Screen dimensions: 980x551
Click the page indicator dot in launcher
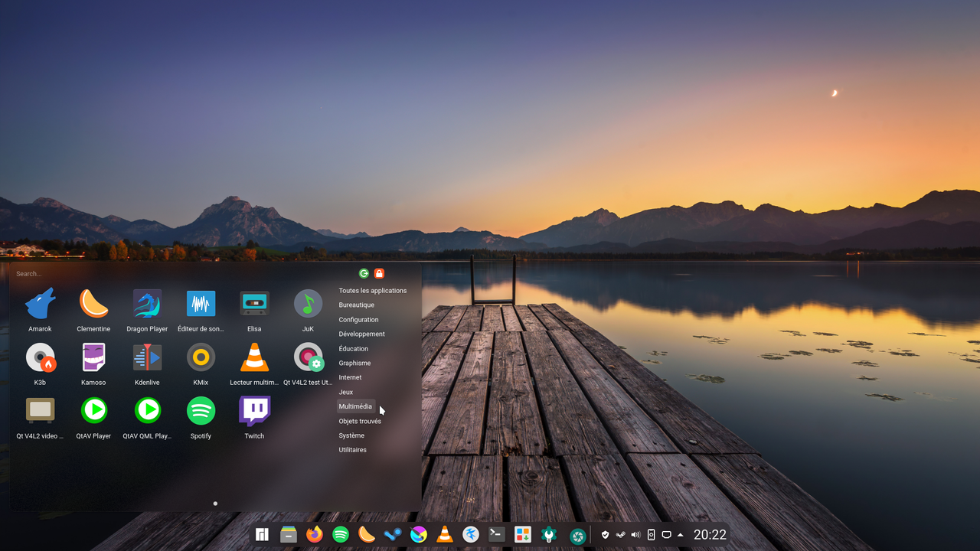click(x=215, y=504)
